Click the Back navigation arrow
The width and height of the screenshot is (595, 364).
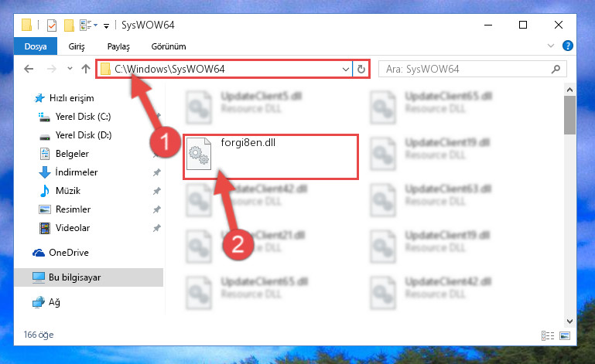(29, 69)
